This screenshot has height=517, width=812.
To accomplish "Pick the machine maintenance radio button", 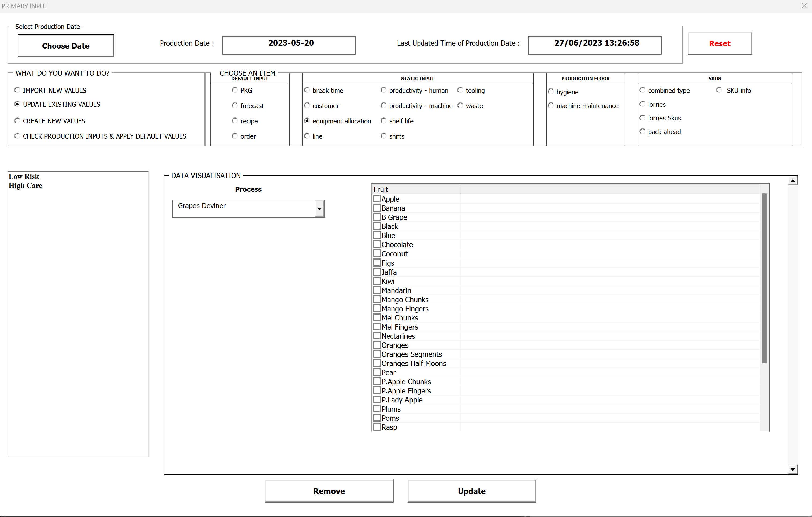I will point(551,105).
